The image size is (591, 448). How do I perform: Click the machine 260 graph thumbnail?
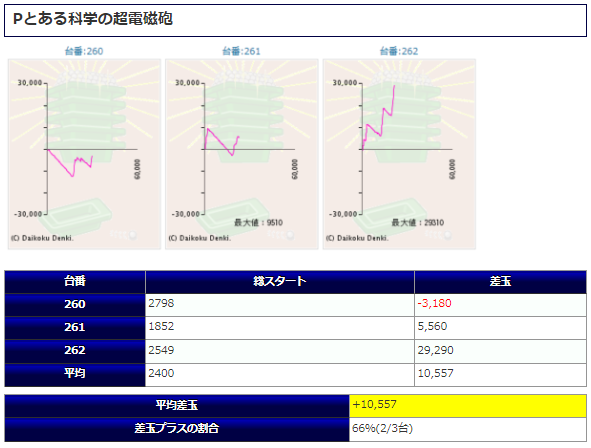pos(84,154)
